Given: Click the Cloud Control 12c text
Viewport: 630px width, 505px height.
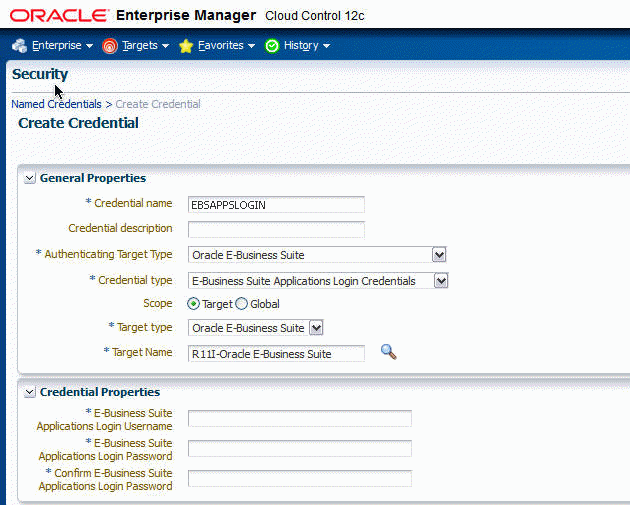Looking at the screenshot, I should pos(315,16).
